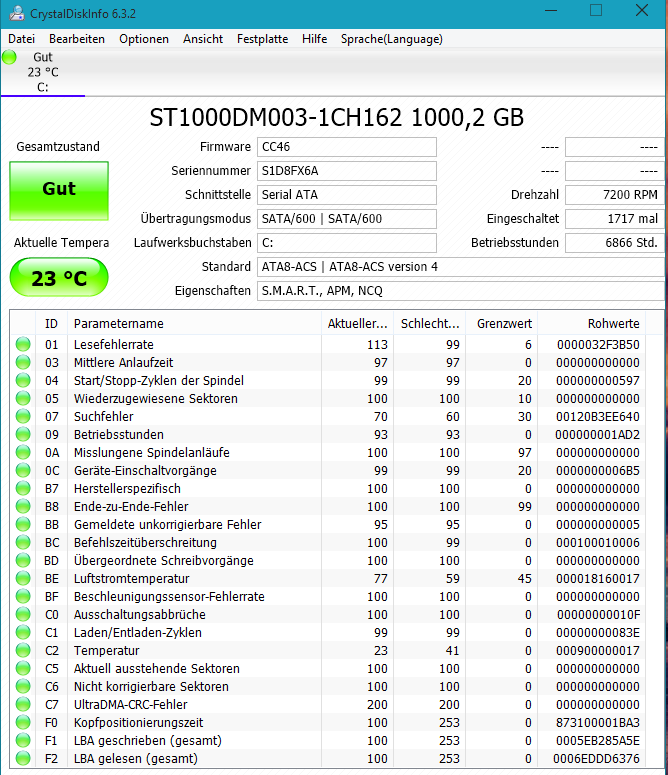Viewport: 668px width, 775px height.
Task: Click status dot for Misslungene Spindelanläufe
Action: tap(23, 452)
